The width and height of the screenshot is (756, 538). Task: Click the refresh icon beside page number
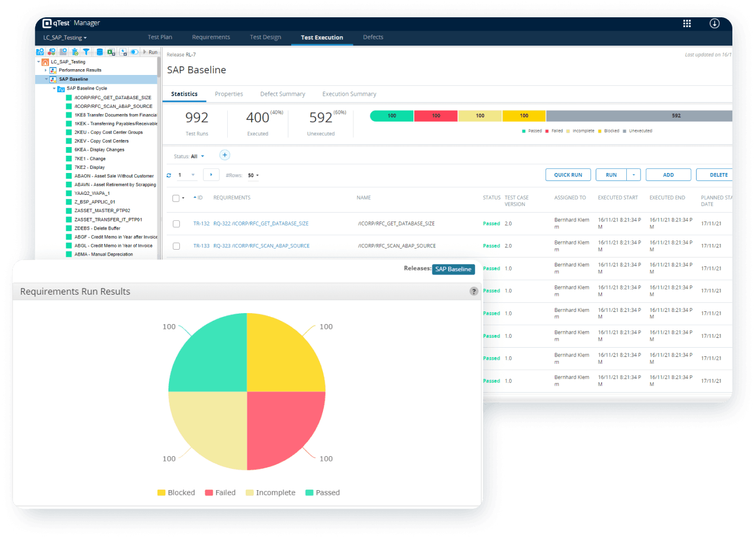click(169, 175)
